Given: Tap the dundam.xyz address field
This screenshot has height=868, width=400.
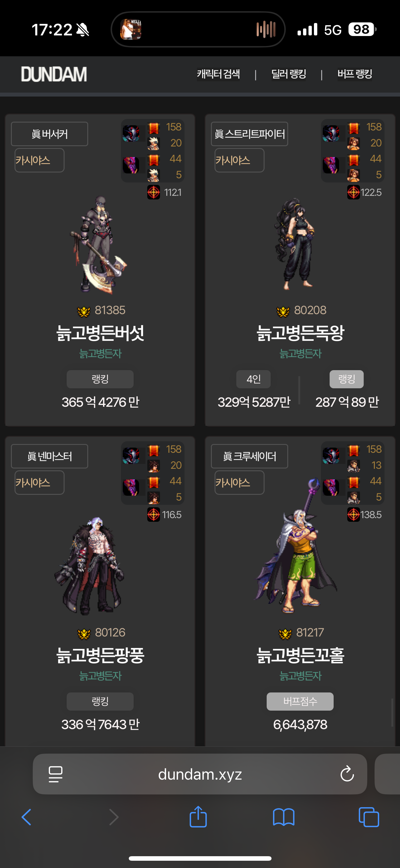Looking at the screenshot, I should coord(200,774).
